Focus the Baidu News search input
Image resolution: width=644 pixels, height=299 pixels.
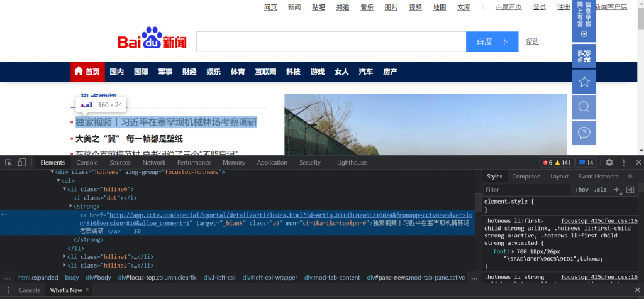tap(331, 41)
